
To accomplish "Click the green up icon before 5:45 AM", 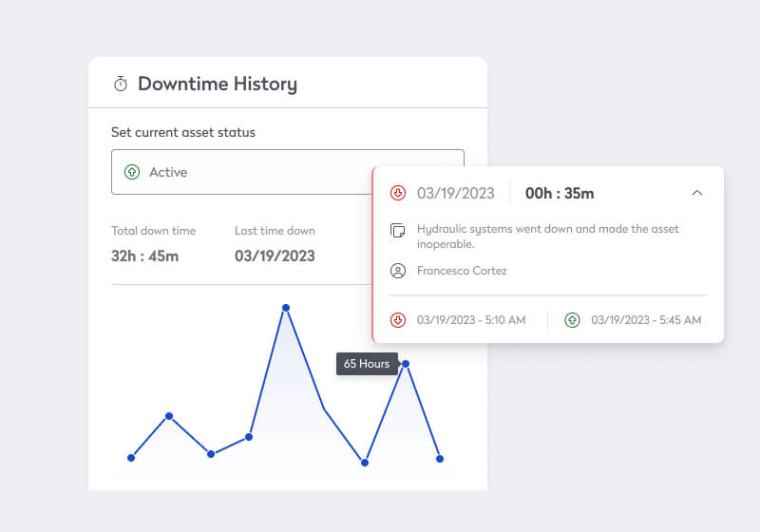I will pos(572,320).
